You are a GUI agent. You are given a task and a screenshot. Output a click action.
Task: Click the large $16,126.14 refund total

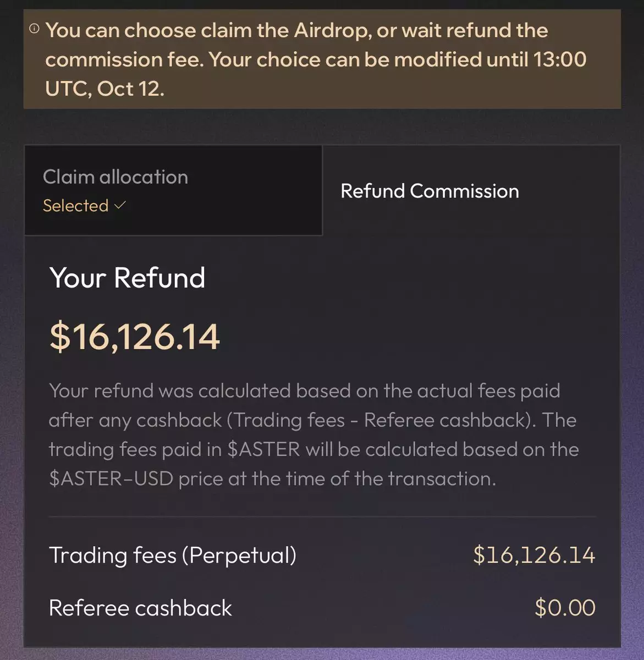coord(135,337)
